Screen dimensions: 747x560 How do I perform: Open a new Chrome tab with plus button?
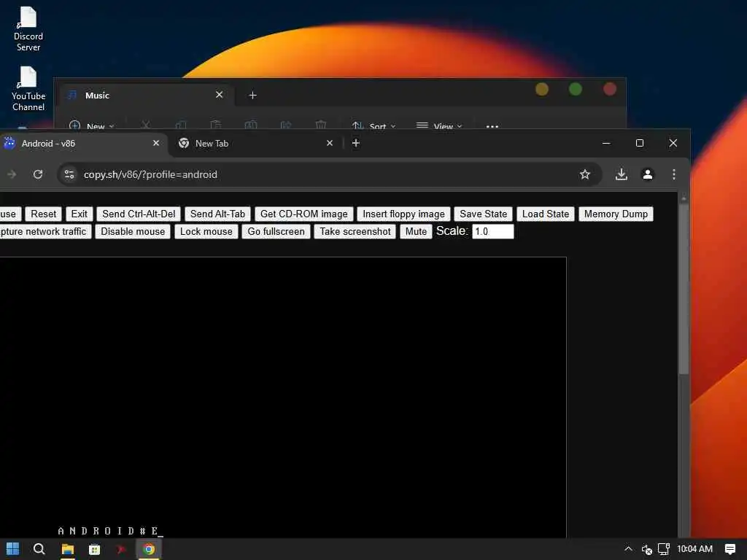coord(355,143)
